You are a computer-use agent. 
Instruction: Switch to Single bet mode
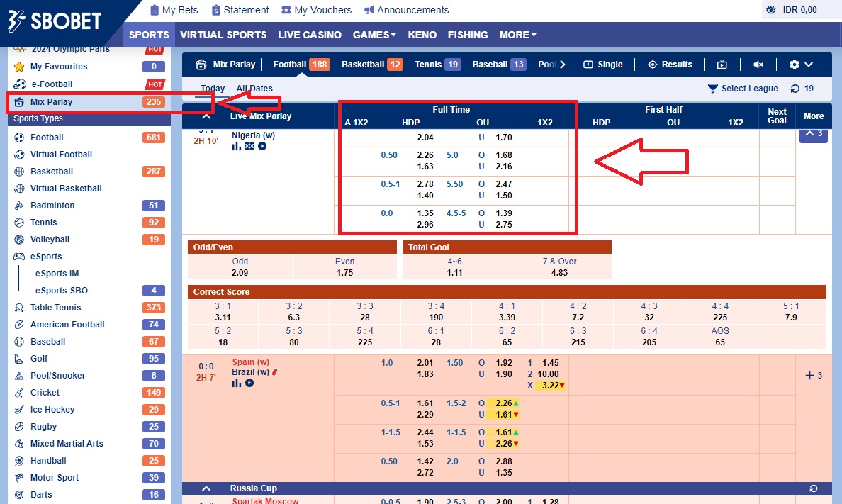click(603, 65)
